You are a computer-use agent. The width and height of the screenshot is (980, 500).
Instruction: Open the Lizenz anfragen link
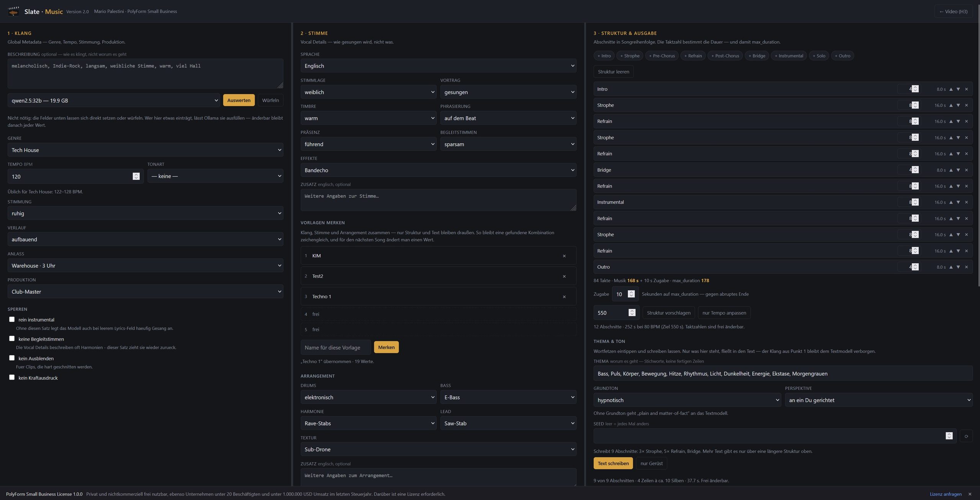(x=946, y=494)
